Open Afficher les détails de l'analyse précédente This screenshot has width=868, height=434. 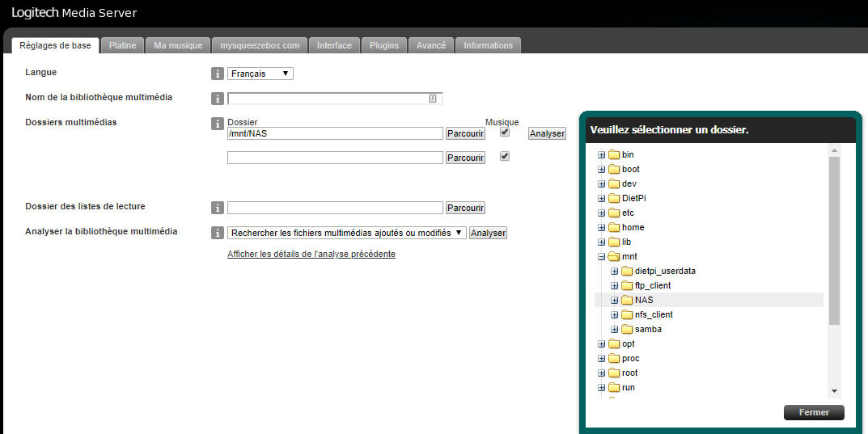[x=311, y=254]
